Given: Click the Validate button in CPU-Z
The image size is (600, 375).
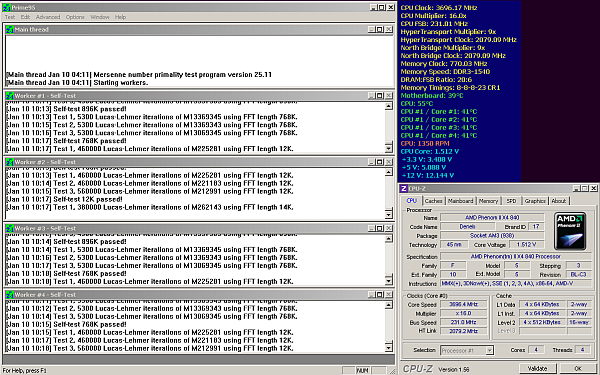Looking at the screenshot, I should pyautogui.click(x=537, y=368).
